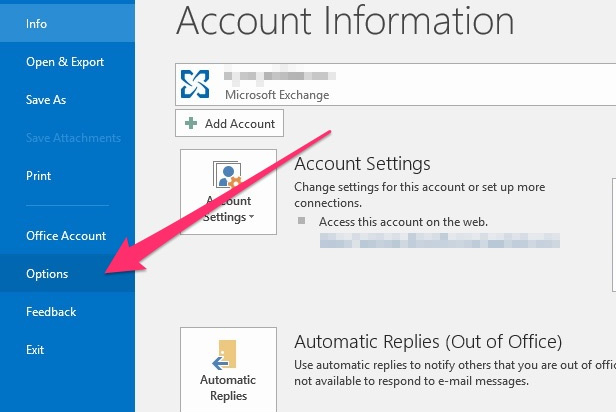Open the Print page

point(38,176)
